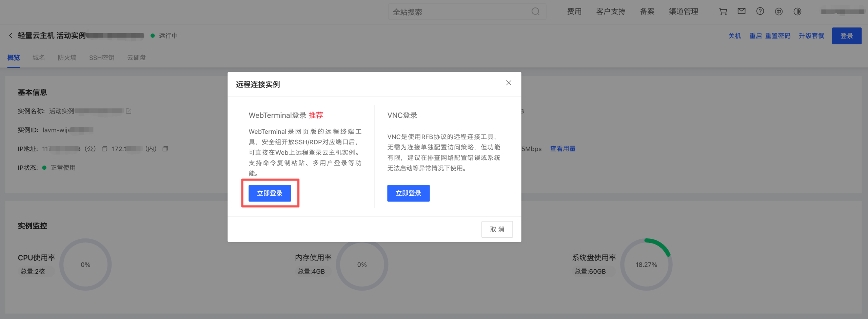The image size is (868, 319).
Task: Click 立即登录 under WebTerminal登录
Action: point(270,193)
